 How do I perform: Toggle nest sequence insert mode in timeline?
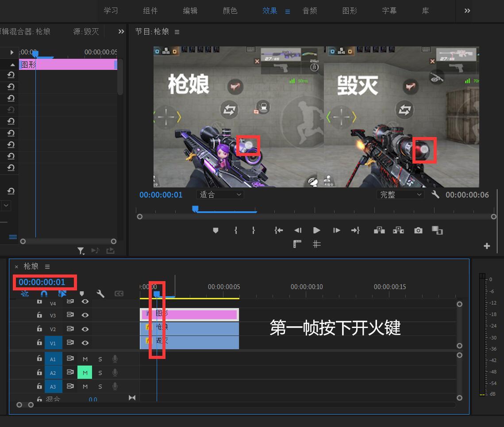pyautogui.click(x=25, y=294)
